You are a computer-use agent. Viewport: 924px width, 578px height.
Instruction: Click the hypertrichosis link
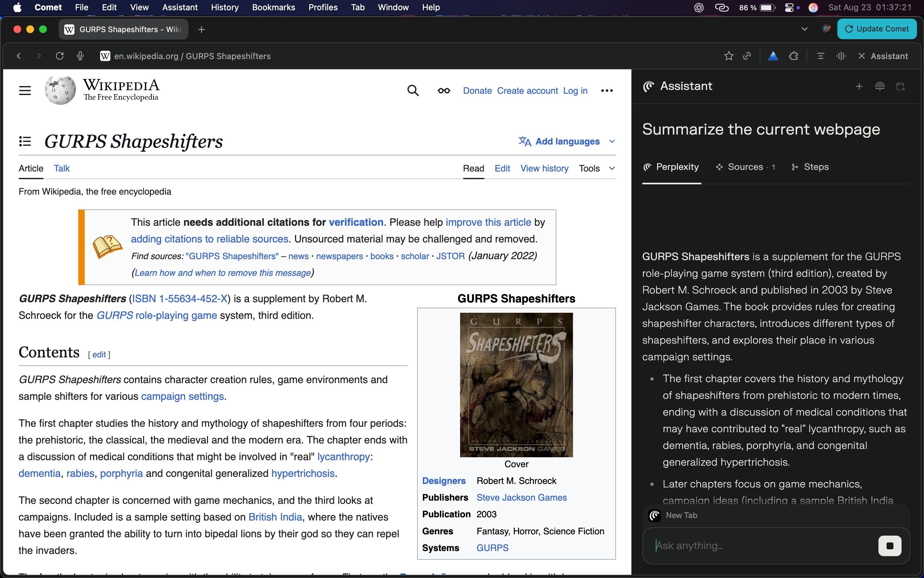click(303, 473)
